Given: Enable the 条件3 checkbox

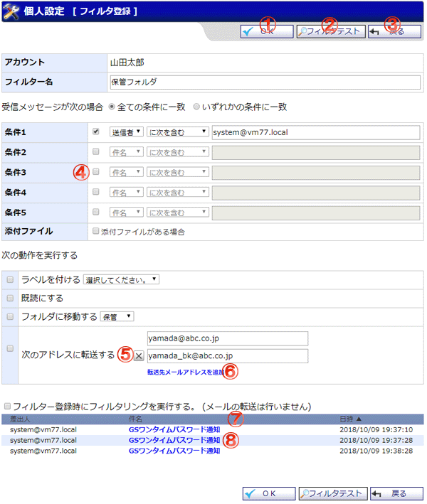Looking at the screenshot, I should tap(96, 172).
